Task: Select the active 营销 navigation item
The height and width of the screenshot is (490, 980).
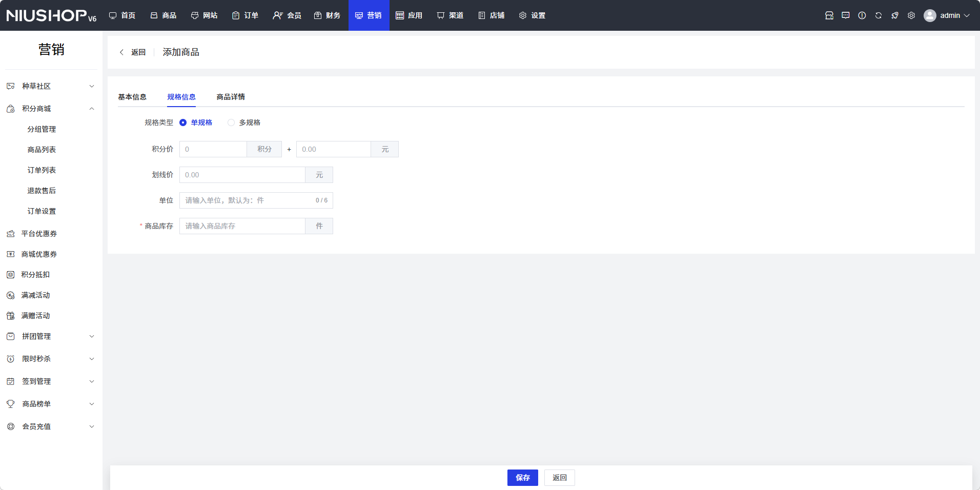Action: tap(369, 15)
